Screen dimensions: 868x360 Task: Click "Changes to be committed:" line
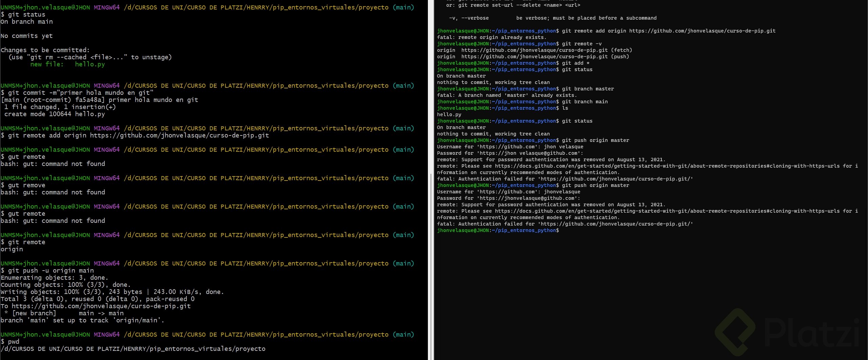pos(45,50)
